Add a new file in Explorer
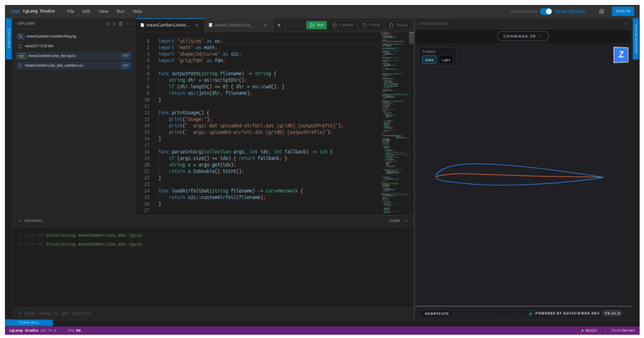Screen dimensions: 644x338 (x=114, y=24)
